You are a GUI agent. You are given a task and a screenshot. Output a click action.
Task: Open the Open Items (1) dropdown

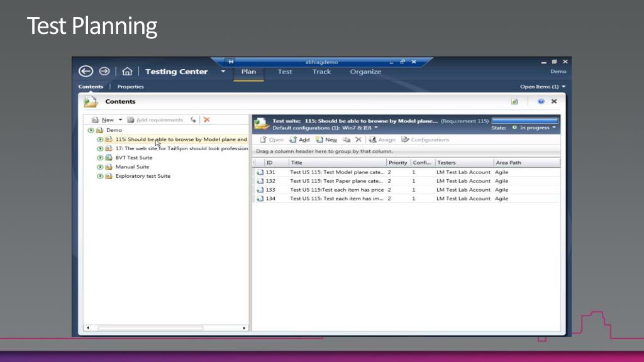543,87
